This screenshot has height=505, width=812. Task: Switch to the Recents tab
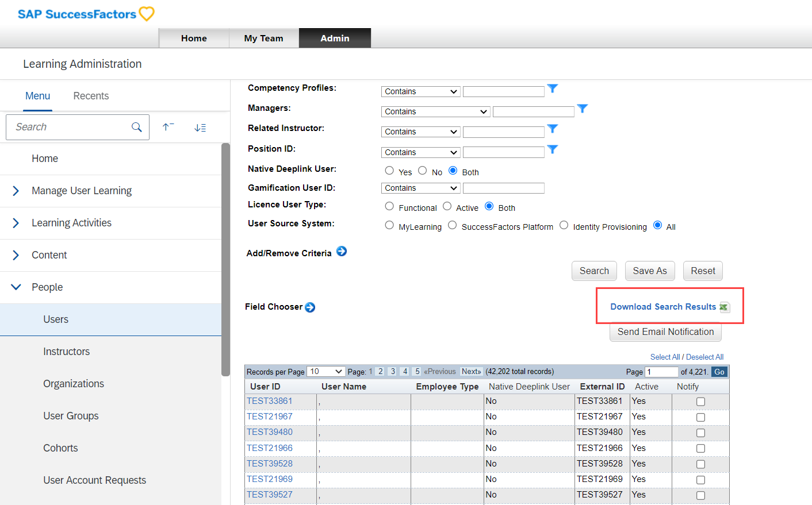click(x=91, y=96)
